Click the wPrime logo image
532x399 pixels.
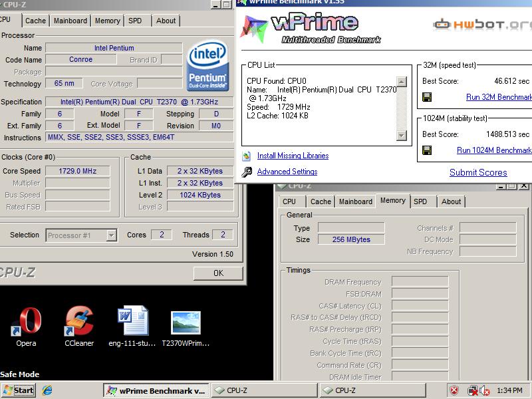pyautogui.click(x=311, y=28)
